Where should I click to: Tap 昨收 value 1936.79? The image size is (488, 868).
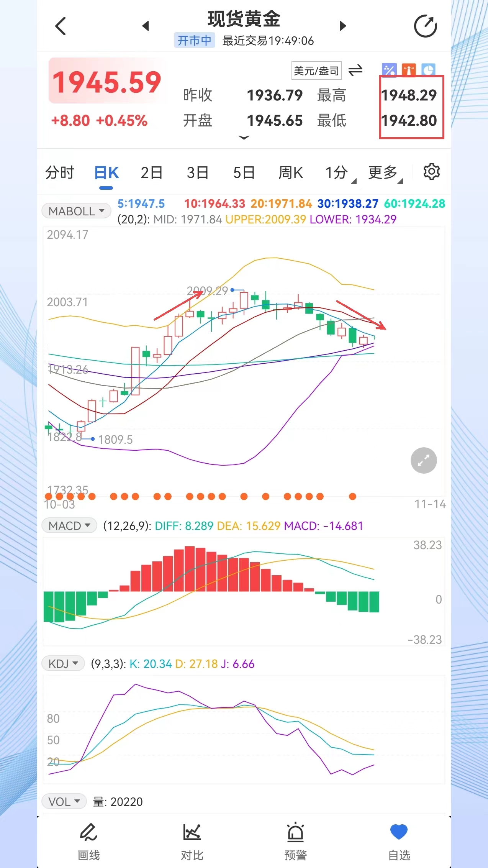(275, 95)
